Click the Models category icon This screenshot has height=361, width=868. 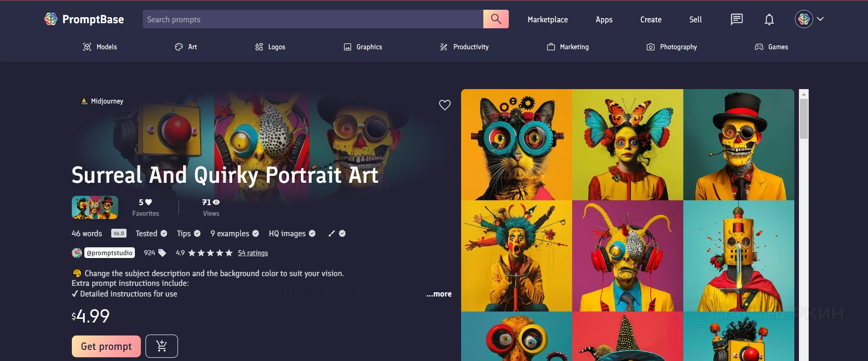point(87,47)
